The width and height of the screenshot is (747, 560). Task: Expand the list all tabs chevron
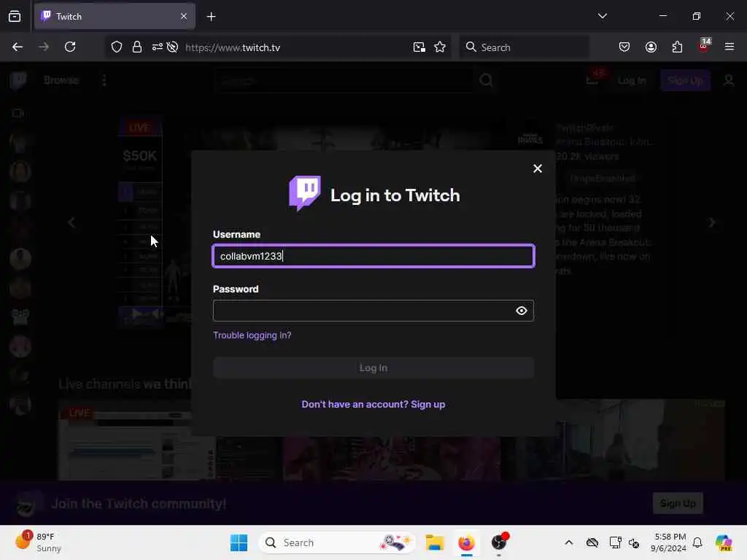[602, 16]
